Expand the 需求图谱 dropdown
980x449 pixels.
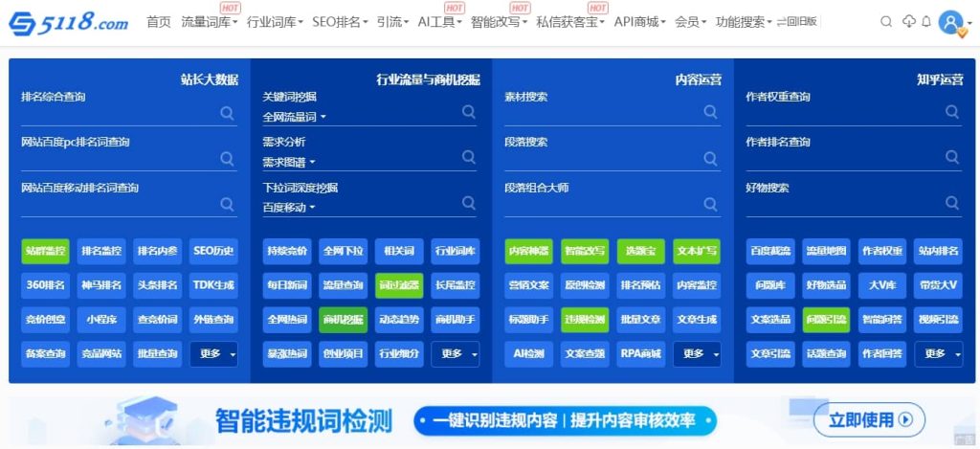(289, 163)
